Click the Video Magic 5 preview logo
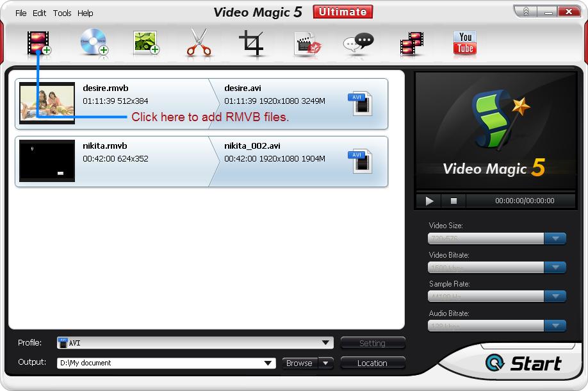 pos(495,131)
